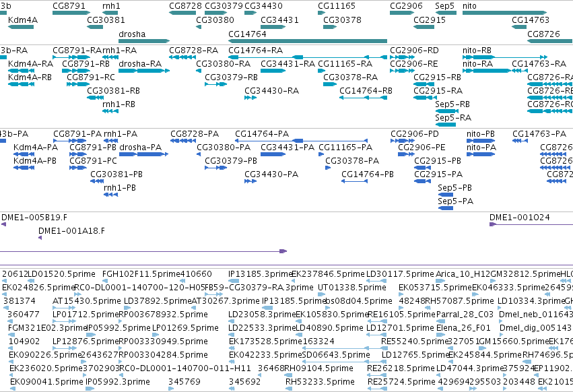Viewport: 573px width, 392px height.
Task: Click the Arica_10_H12 EST label
Action: pyautogui.click(x=463, y=274)
